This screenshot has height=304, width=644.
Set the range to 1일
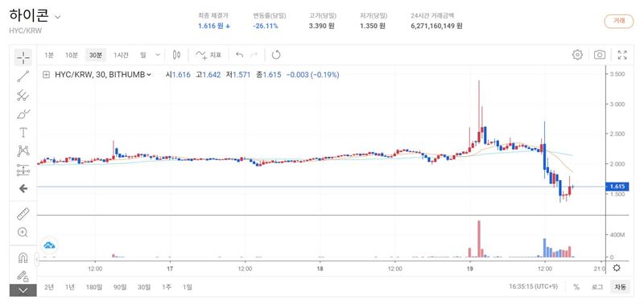(x=188, y=287)
